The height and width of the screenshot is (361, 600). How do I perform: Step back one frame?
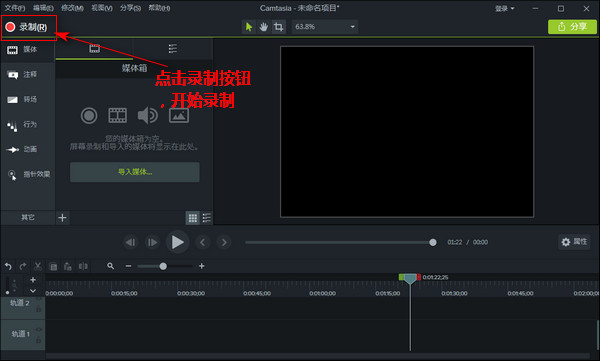click(130, 242)
